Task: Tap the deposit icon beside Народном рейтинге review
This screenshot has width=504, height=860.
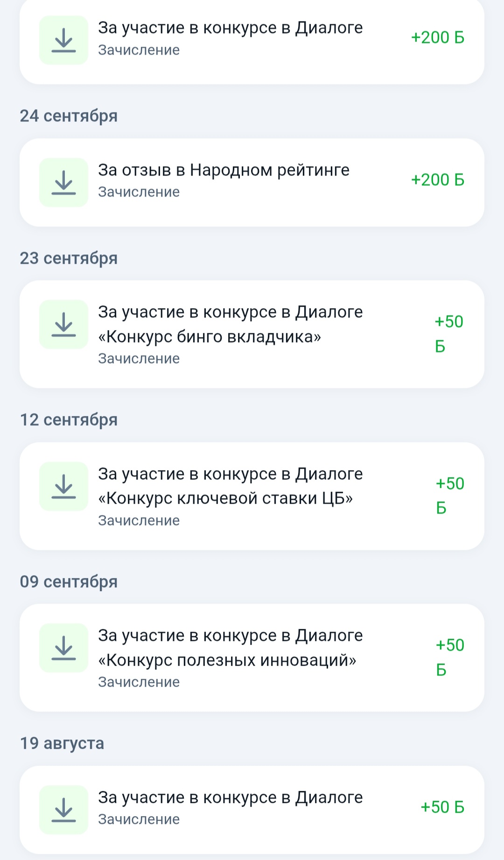Action: tap(63, 183)
